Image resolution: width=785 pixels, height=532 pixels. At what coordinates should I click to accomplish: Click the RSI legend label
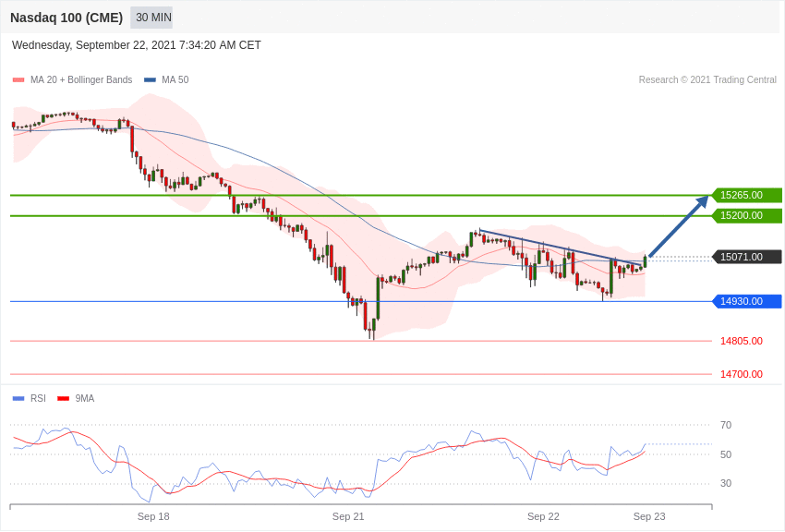(38, 398)
